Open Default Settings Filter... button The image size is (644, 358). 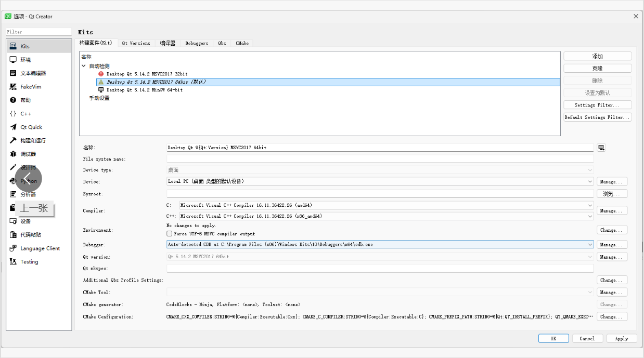(x=597, y=117)
